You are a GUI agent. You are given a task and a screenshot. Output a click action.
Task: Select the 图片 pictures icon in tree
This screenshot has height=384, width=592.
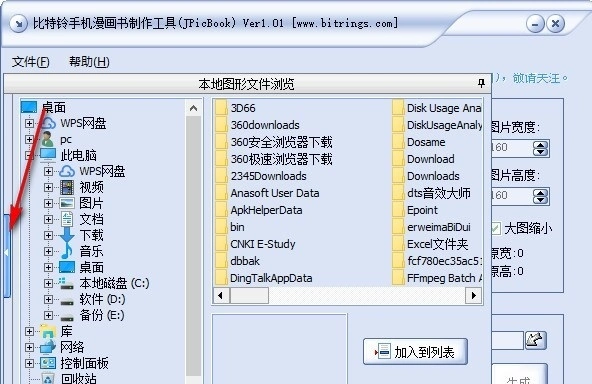[67, 204]
